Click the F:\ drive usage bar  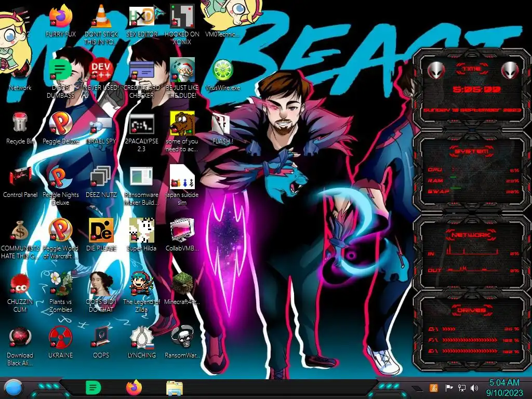pos(470,340)
